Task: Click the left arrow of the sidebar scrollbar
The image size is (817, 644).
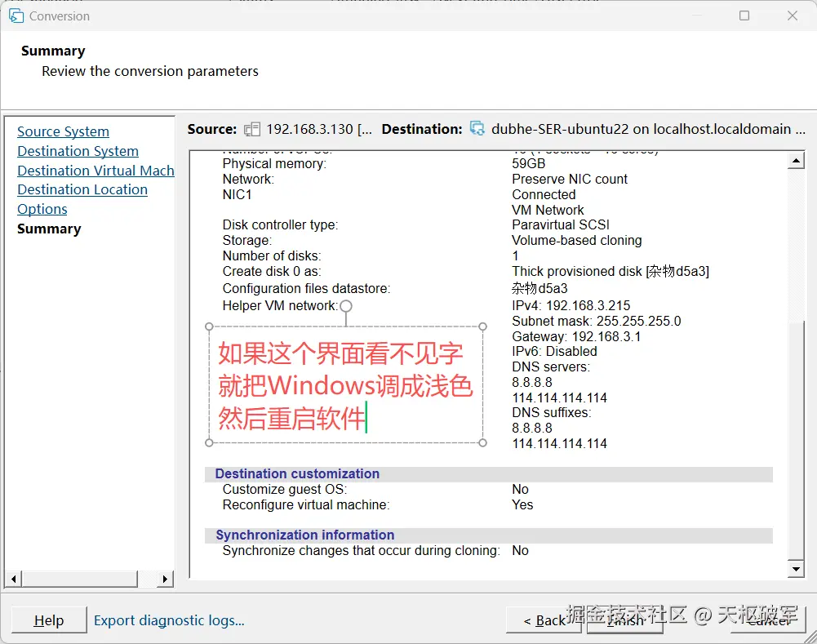Action: [x=13, y=578]
